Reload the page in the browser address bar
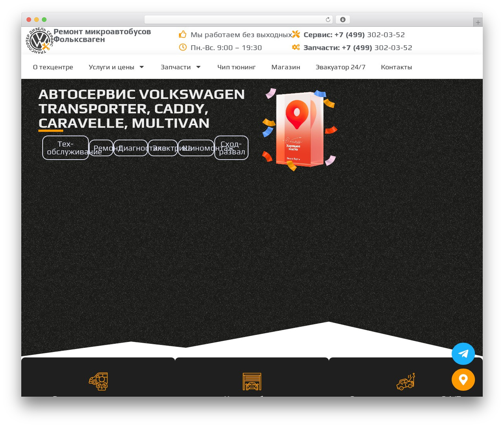 328,20
